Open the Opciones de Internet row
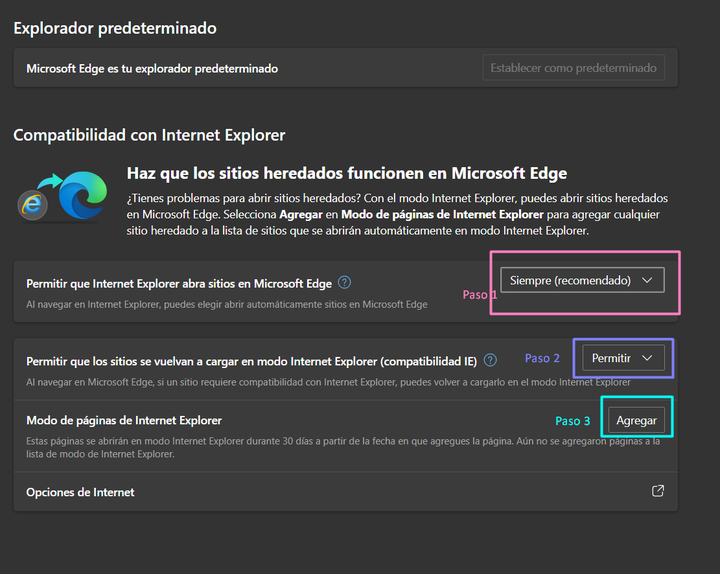Image resolution: width=720 pixels, height=574 pixels. tap(80, 492)
